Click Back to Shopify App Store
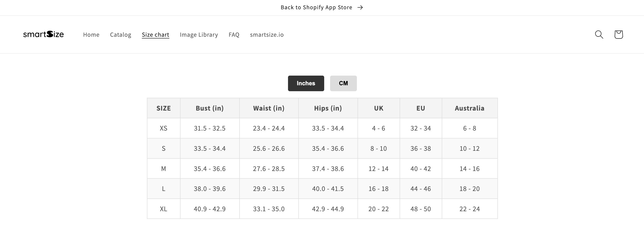644x240 pixels. [x=316, y=7]
